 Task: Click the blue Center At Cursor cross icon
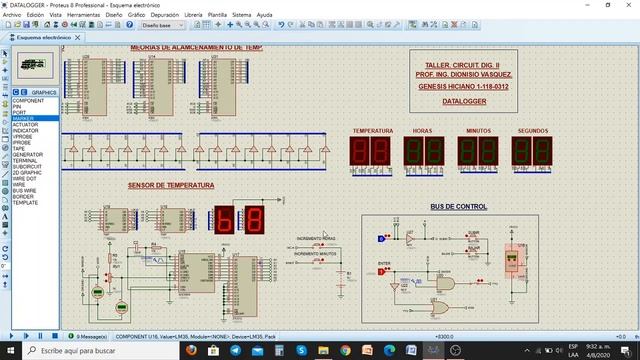230,25
